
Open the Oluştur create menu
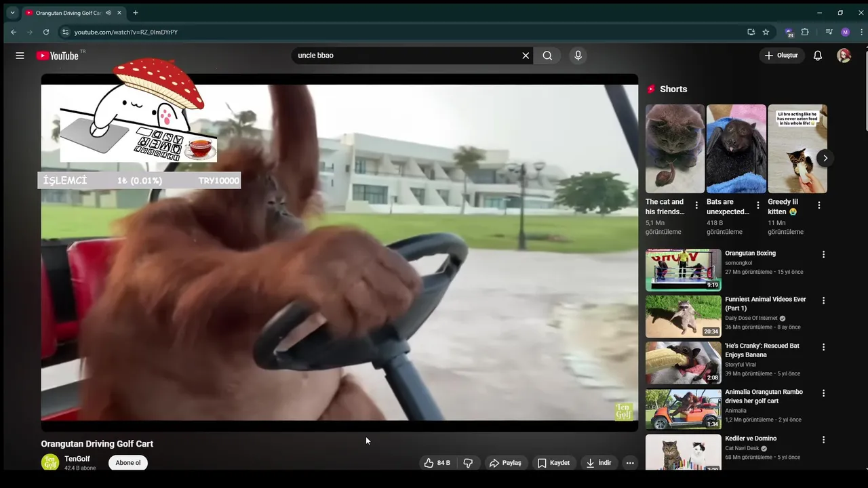pyautogui.click(x=781, y=56)
